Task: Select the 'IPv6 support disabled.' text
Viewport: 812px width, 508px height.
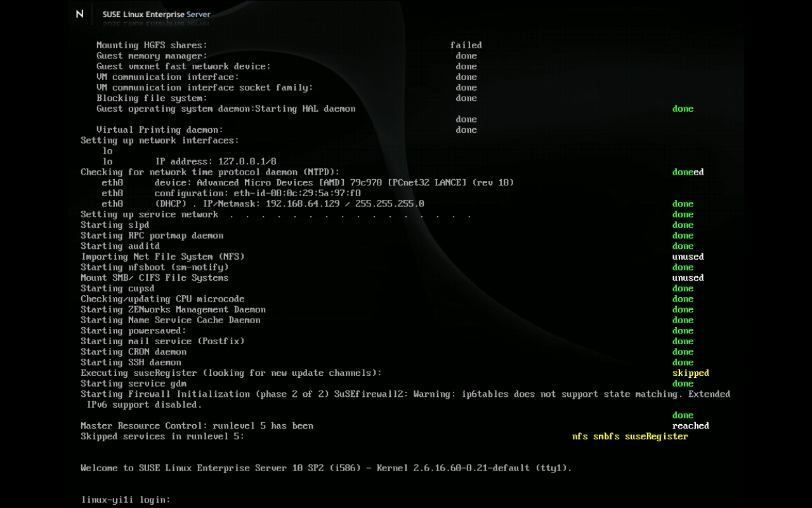Action: (x=144, y=405)
